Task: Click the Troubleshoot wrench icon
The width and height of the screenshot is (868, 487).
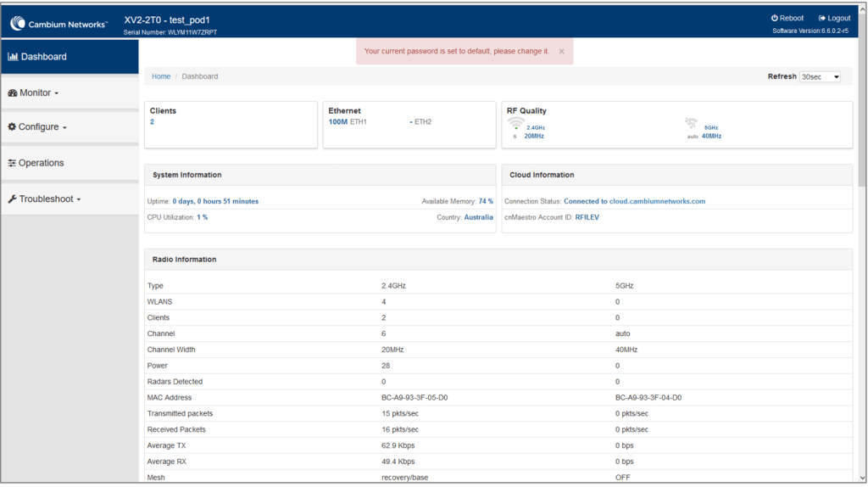Action: pos(12,199)
